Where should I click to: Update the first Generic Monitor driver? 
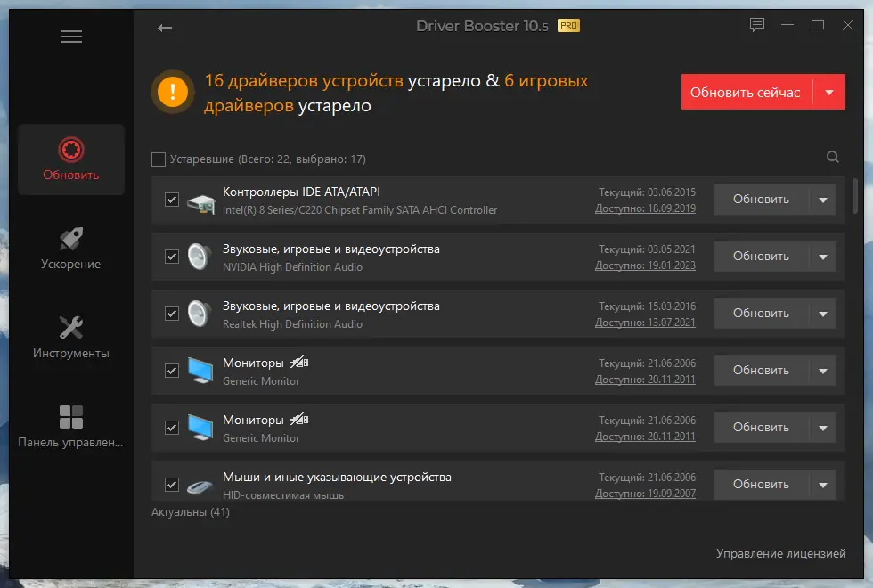(761, 371)
